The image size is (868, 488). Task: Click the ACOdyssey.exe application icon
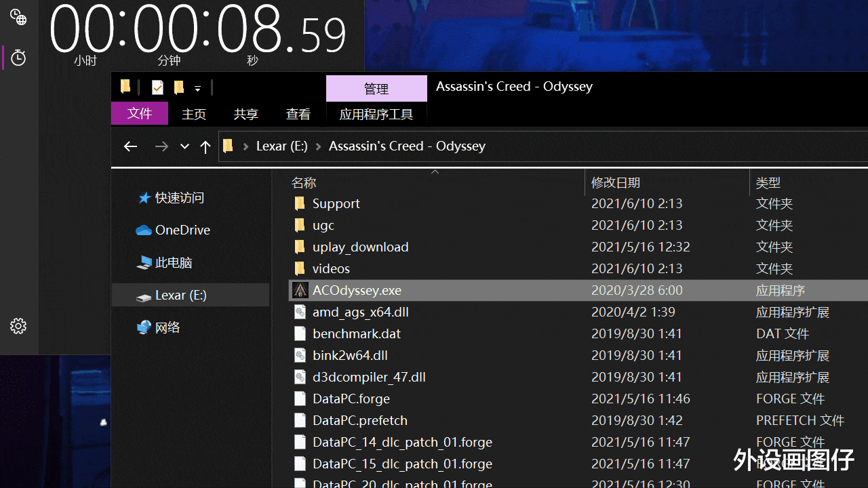[300, 290]
